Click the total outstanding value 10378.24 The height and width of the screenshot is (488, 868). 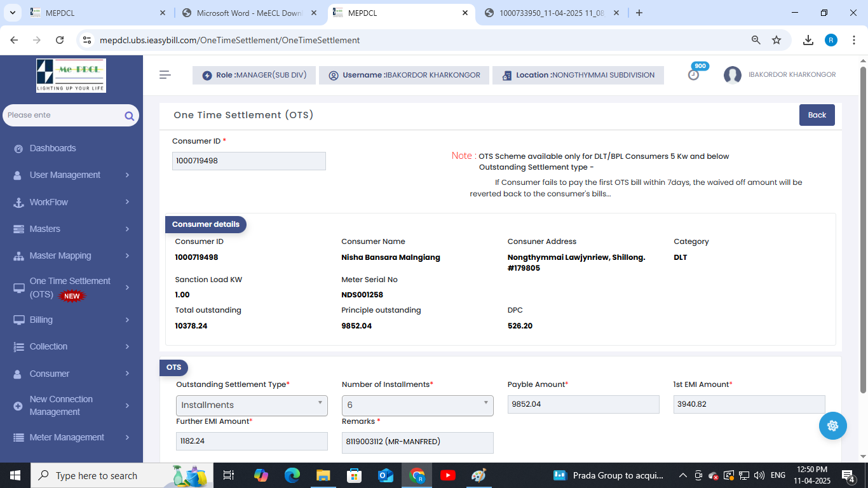(x=191, y=326)
